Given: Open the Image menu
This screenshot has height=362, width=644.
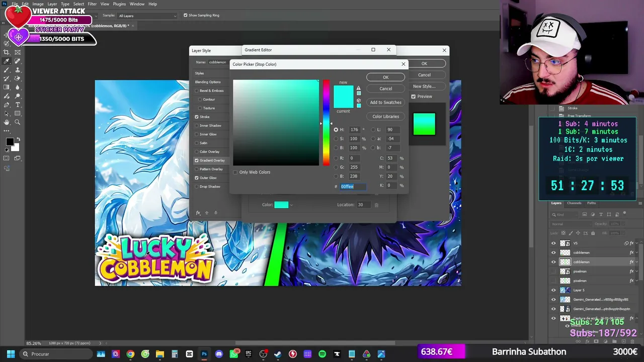Looking at the screenshot, I should click(x=38, y=4).
